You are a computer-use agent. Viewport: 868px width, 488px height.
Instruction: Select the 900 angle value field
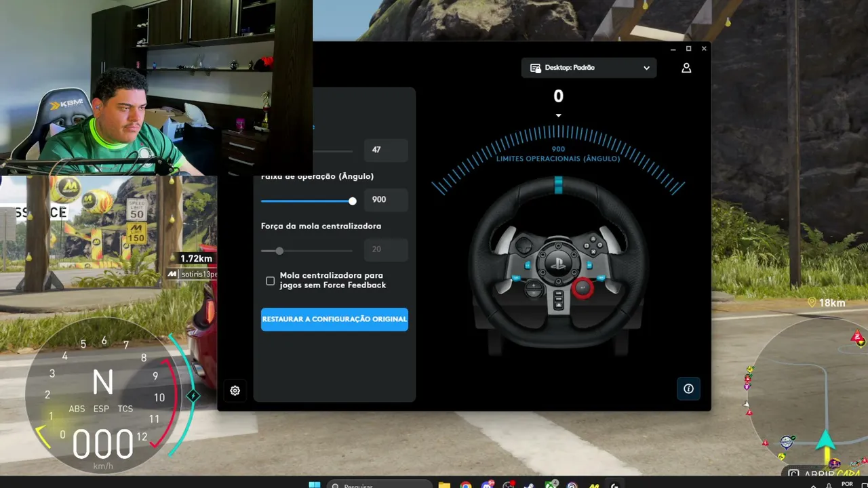click(x=386, y=200)
